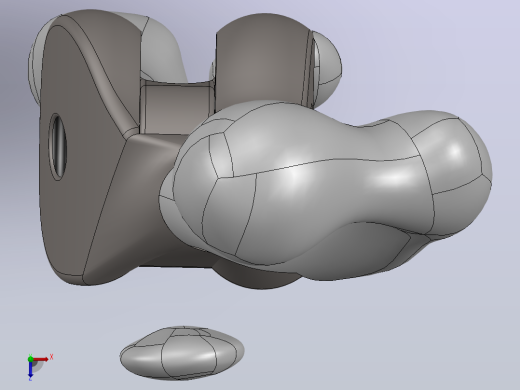
Task: Click the green origin dot of the triad
Action: [x=30, y=359]
